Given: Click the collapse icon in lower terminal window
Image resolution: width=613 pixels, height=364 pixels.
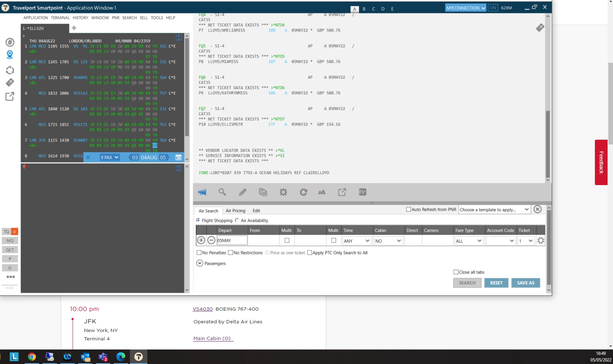Looking at the screenshot, I should tap(179, 168).
